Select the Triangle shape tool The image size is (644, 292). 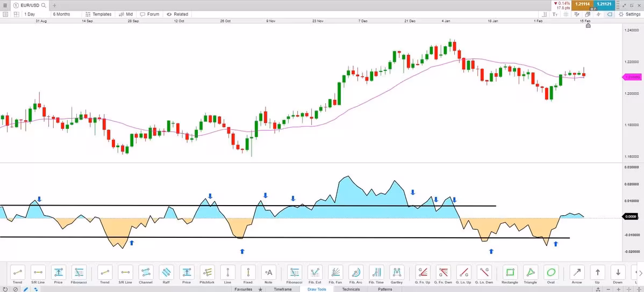[530, 273]
